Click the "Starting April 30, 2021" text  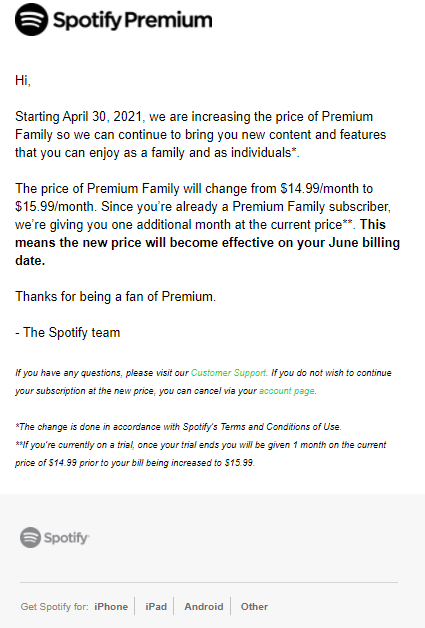(x=79, y=117)
